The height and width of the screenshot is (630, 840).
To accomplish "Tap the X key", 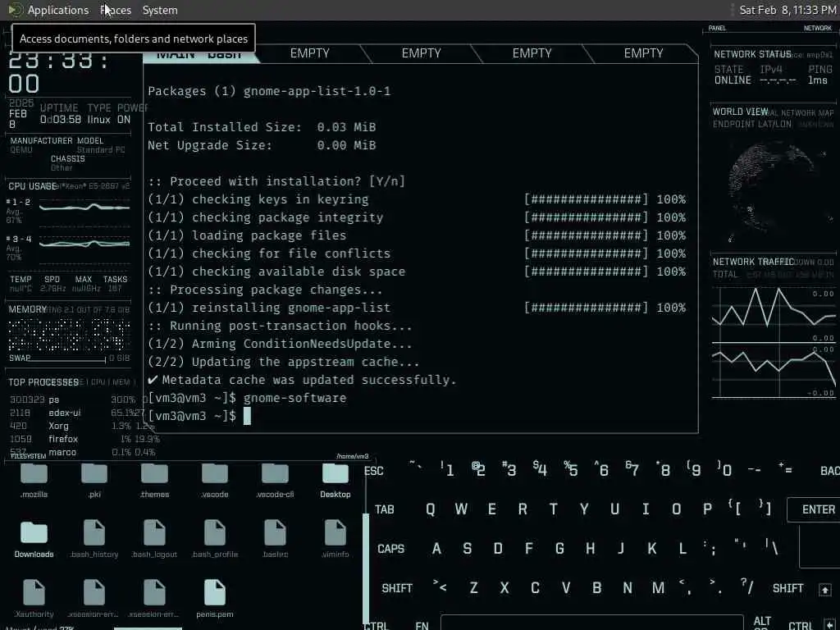I will click(504, 588).
